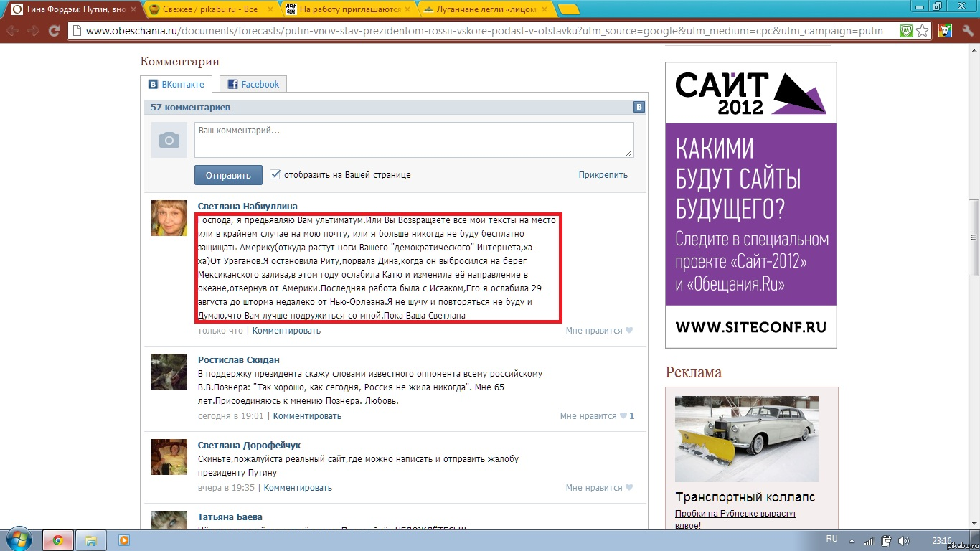The width and height of the screenshot is (980, 551).
Task: Click Комментировать under Ростислав Скидан's comment
Action: click(307, 416)
